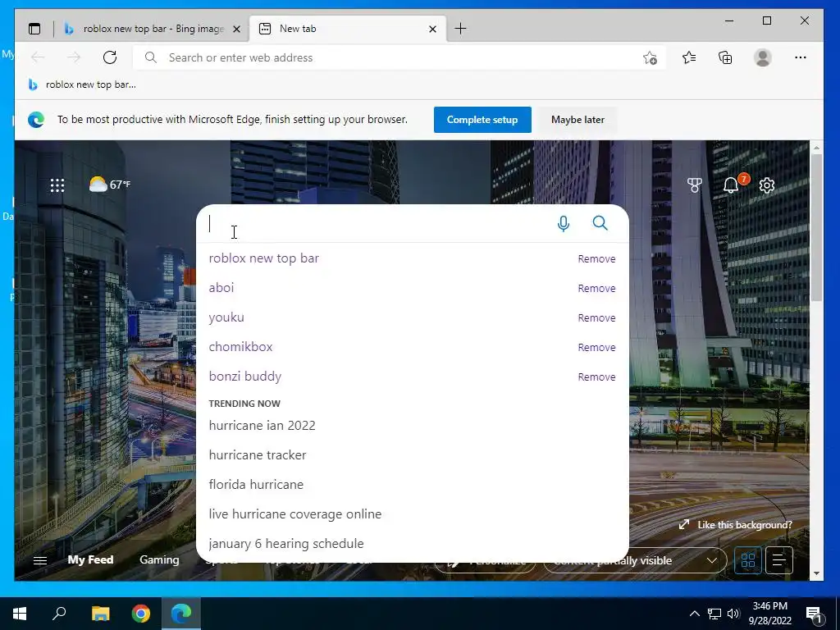Open the Action Center notifications icon

point(814,614)
